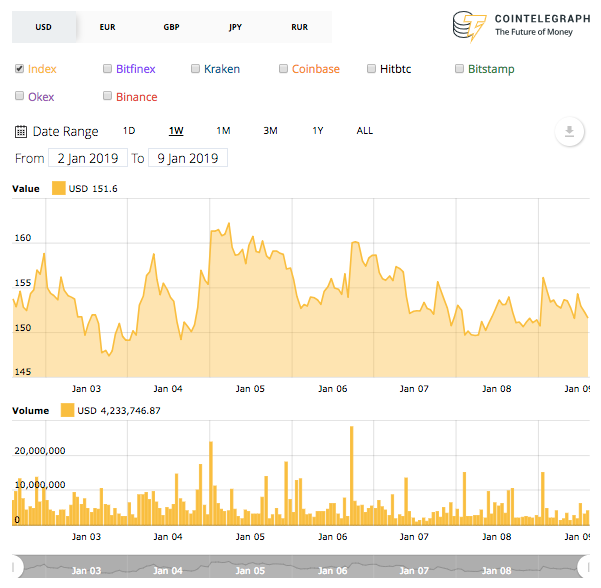Click the Jan 07 label on price axis
Image resolution: width=601 pixels, height=588 pixels.
pos(414,389)
